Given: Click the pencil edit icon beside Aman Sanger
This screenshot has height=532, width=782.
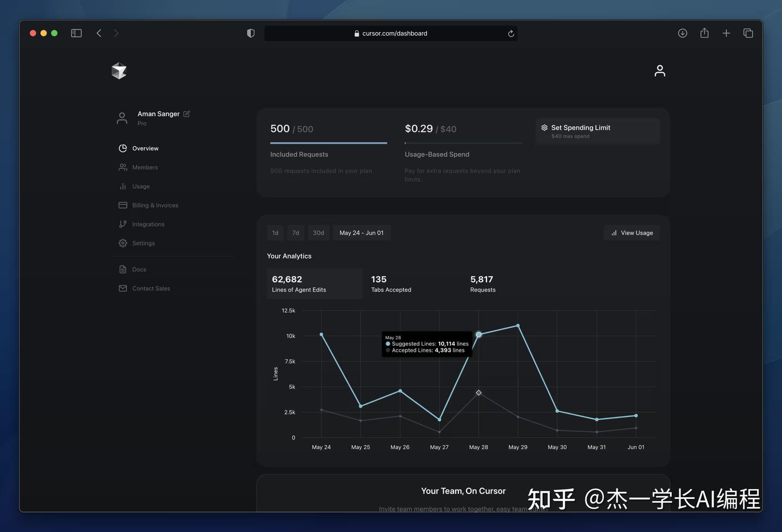Looking at the screenshot, I should (186, 114).
